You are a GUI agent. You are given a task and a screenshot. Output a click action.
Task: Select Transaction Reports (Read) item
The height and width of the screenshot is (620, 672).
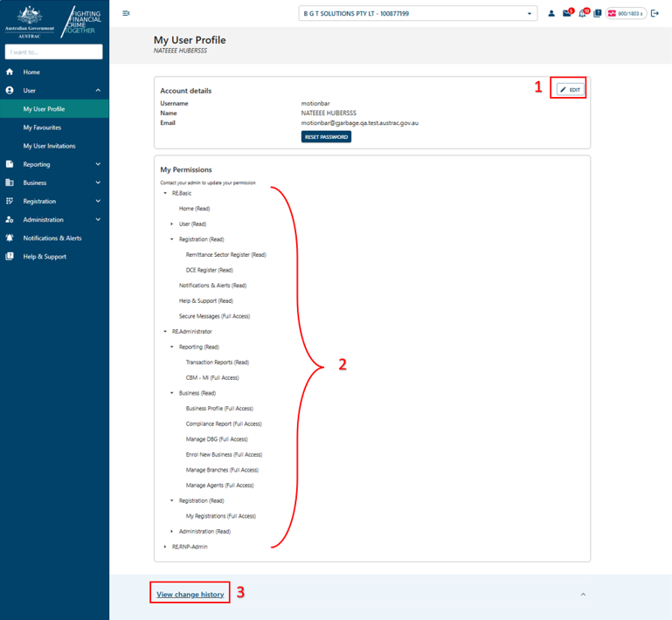click(218, 362)
